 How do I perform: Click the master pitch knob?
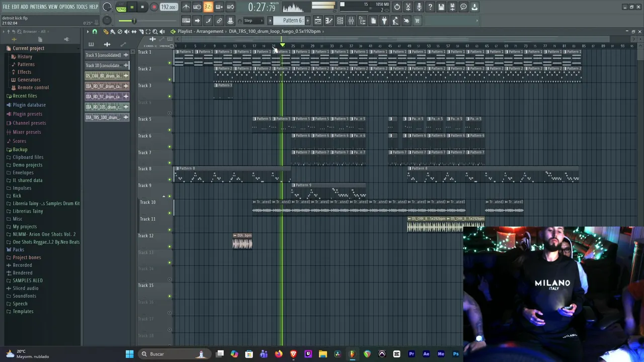tap(107, 21)
